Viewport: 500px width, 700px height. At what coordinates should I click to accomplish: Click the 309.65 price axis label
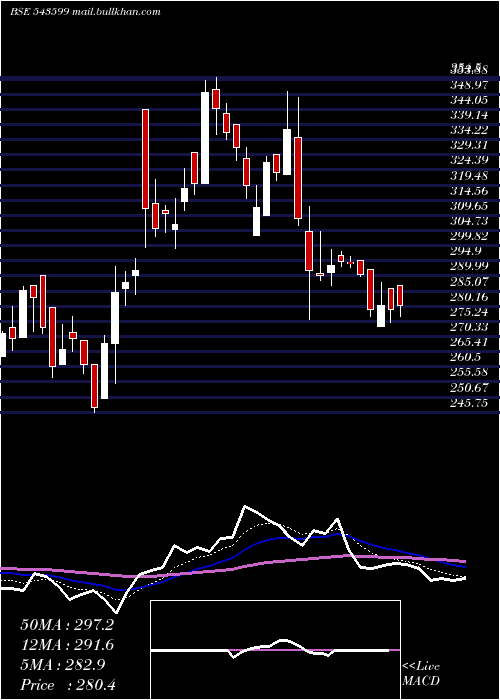(469, 206)
